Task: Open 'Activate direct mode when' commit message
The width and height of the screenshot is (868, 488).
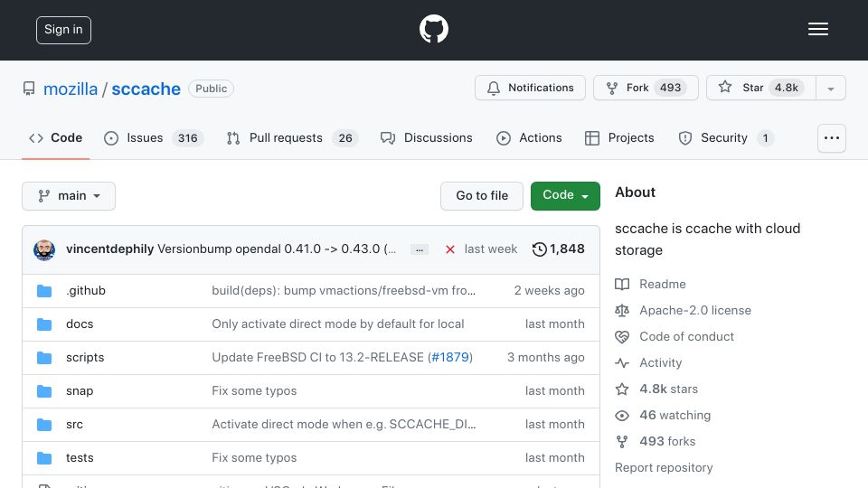Action: click(344, 425)
